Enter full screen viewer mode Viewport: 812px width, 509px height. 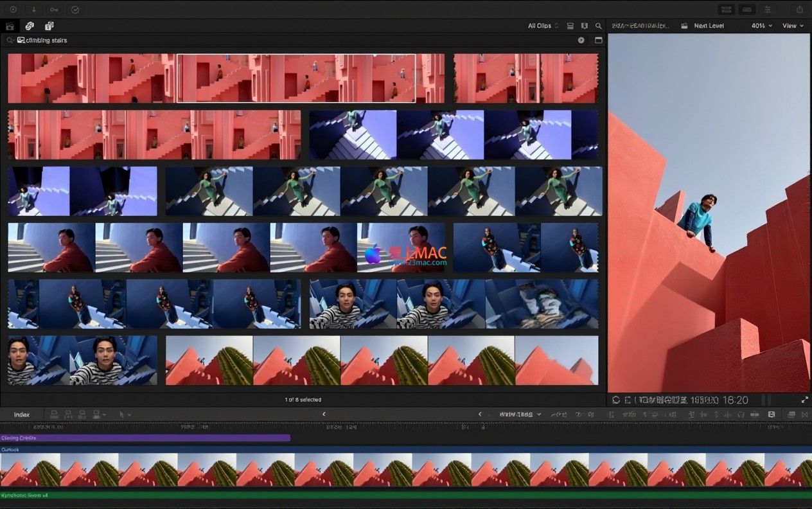pos(804,400)
